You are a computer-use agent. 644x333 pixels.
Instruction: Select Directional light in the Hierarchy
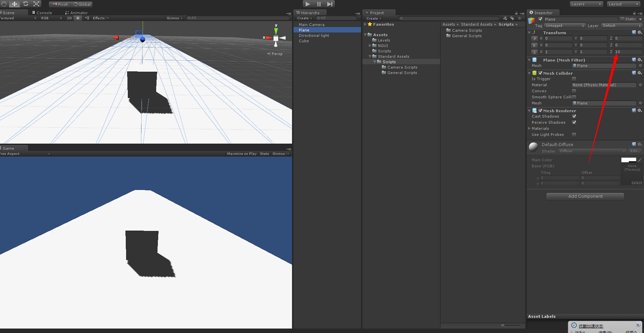click(x=314, y=35)
